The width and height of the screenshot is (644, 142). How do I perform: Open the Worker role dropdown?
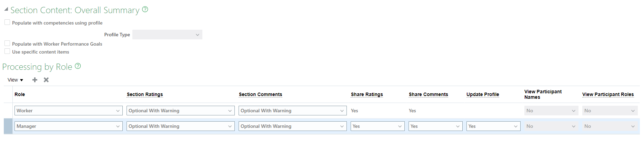69,111
